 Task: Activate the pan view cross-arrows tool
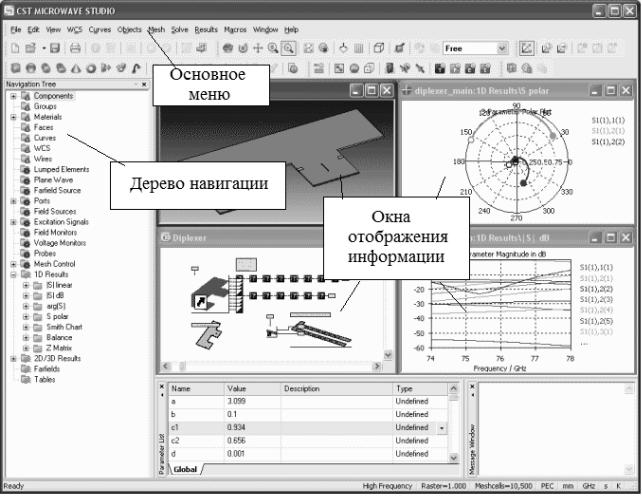[x=258, y=48]
